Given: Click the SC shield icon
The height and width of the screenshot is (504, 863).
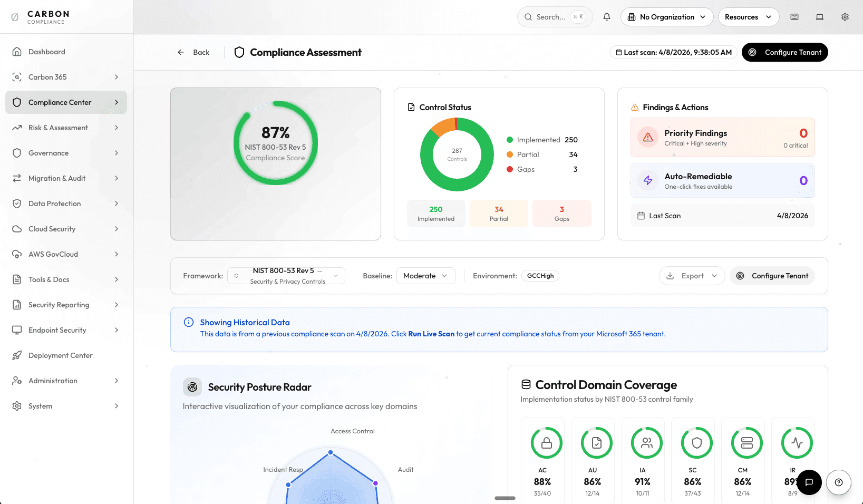Looking at the screenshot, I should coord(697,443).
